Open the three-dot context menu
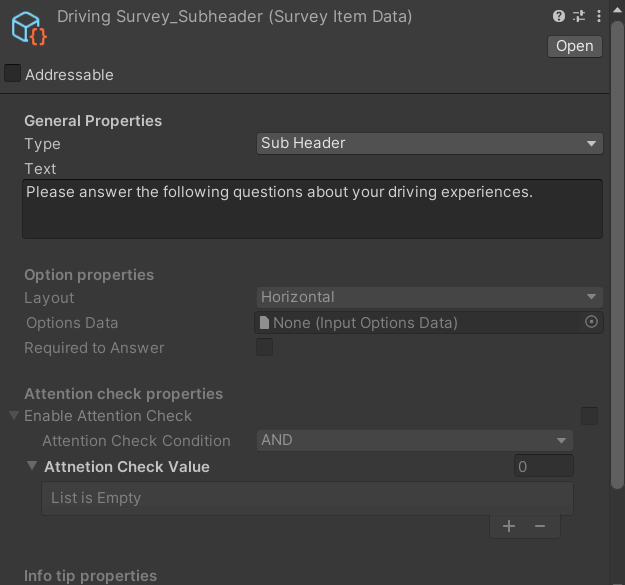 tap(599, 16)
